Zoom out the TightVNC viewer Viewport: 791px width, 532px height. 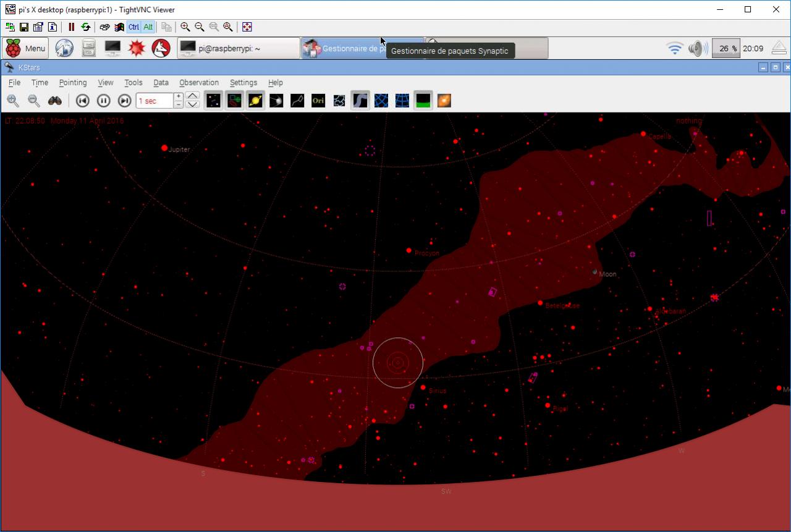[200, 27]
